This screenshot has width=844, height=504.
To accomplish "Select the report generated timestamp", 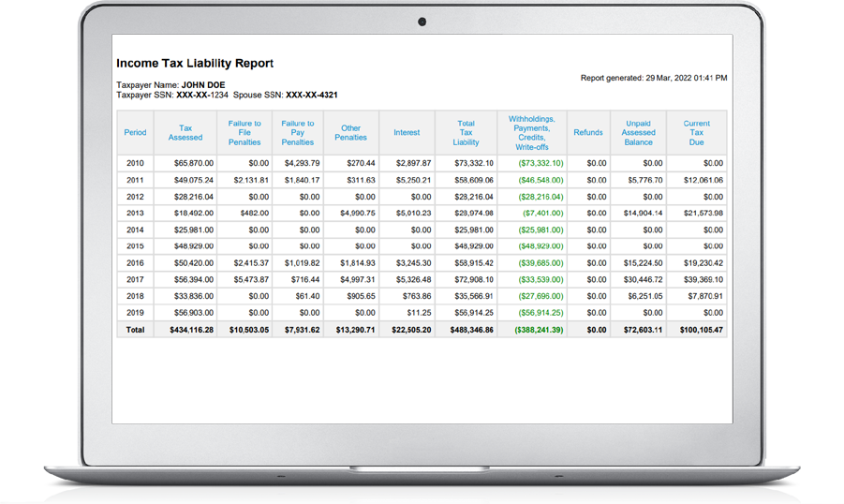I will [x=654, y=78].
